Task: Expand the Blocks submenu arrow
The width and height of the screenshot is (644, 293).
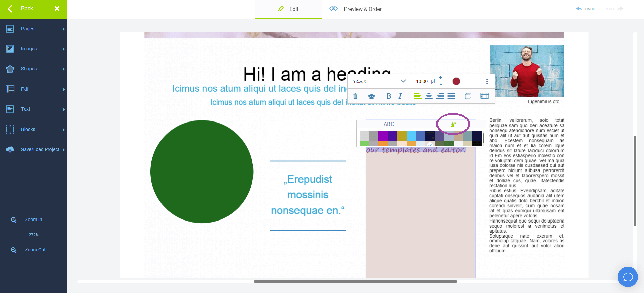Action: pyautogui.click(x=64, y=130)
